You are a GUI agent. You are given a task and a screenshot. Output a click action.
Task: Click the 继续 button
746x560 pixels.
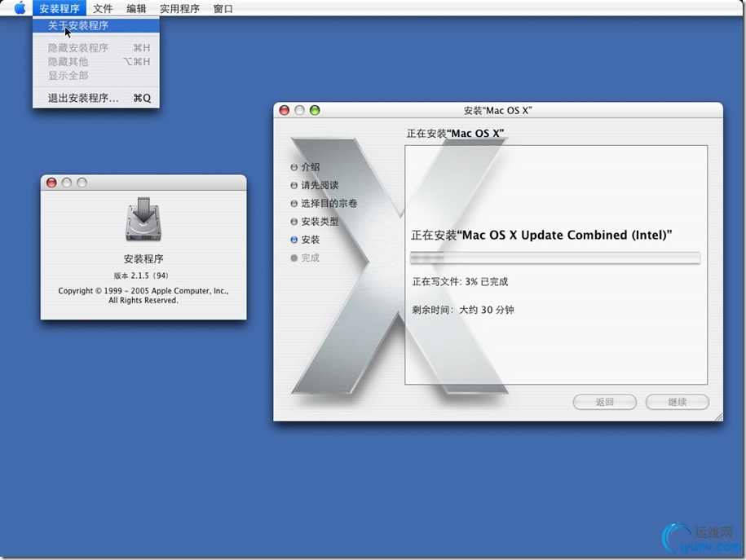click(x=677, y=402)
